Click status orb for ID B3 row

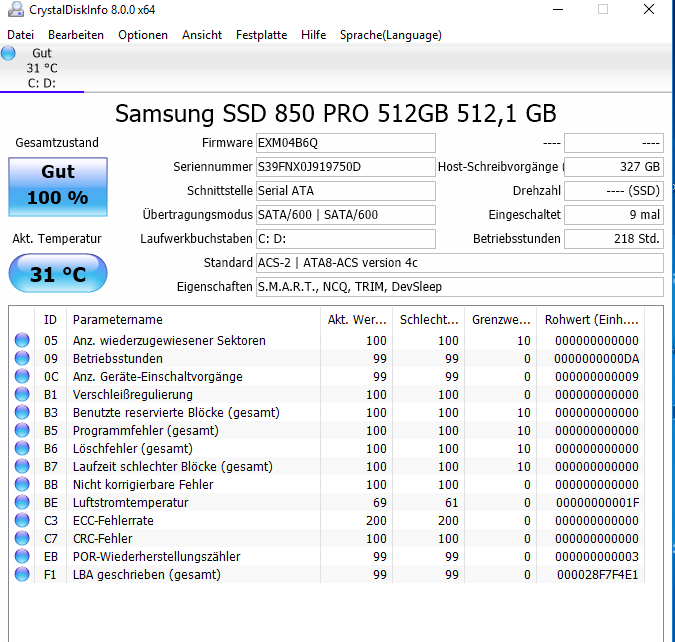(x=22, y=412)
